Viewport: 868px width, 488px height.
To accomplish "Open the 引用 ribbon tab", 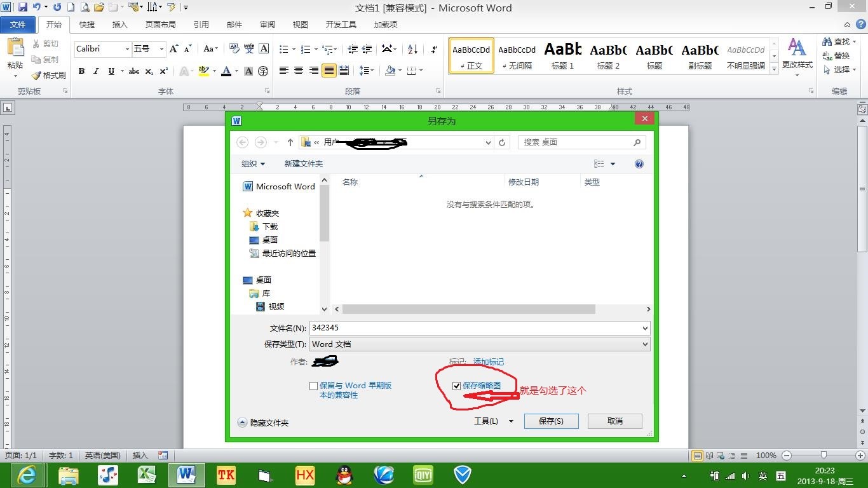I will 201,25.
